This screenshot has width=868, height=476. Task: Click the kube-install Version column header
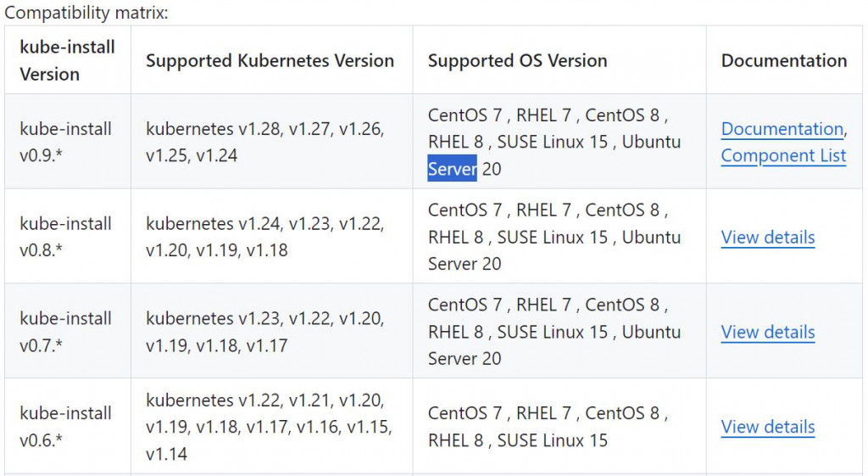tap(67, 60)
